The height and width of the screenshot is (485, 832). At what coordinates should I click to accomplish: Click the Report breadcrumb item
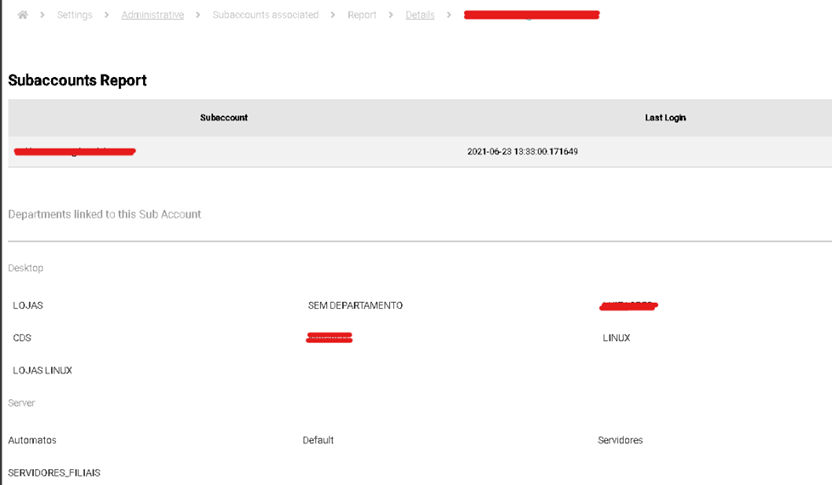tap(362, 16)
